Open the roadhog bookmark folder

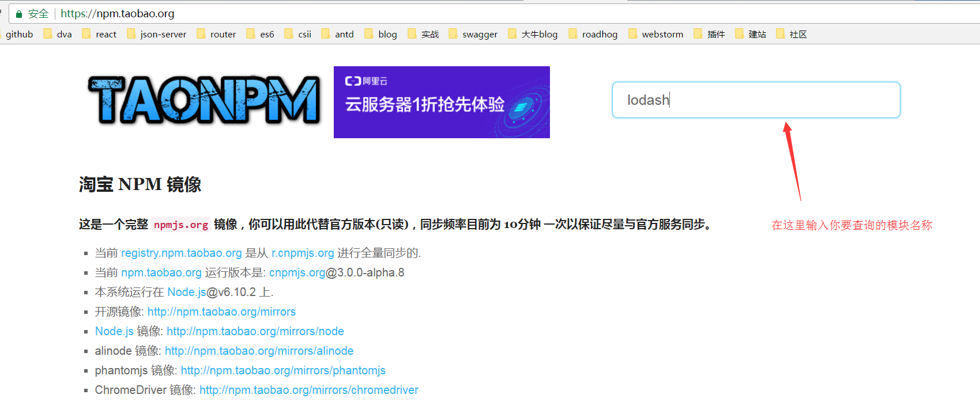[593, 34]
